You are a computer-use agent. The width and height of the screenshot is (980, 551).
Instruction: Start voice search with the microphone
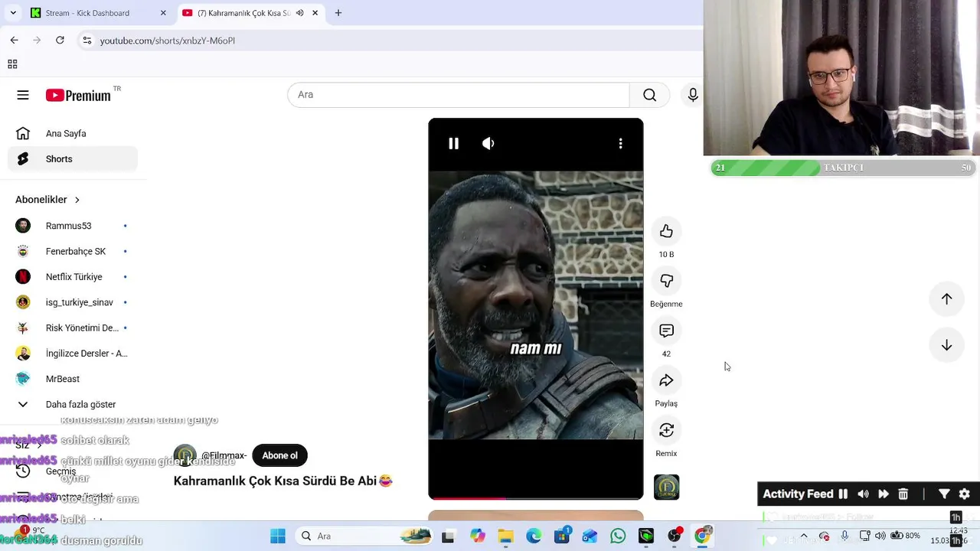(692, 95)
